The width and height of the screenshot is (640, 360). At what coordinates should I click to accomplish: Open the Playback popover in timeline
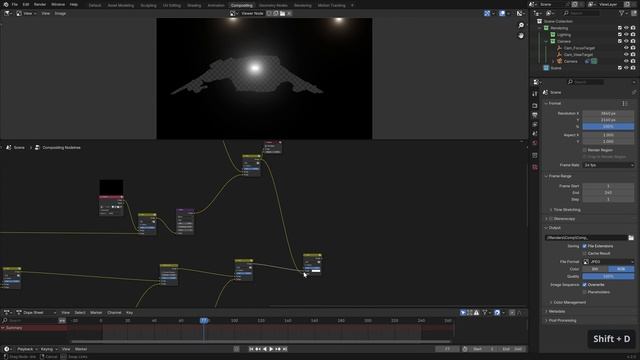[x=27, y=349]
